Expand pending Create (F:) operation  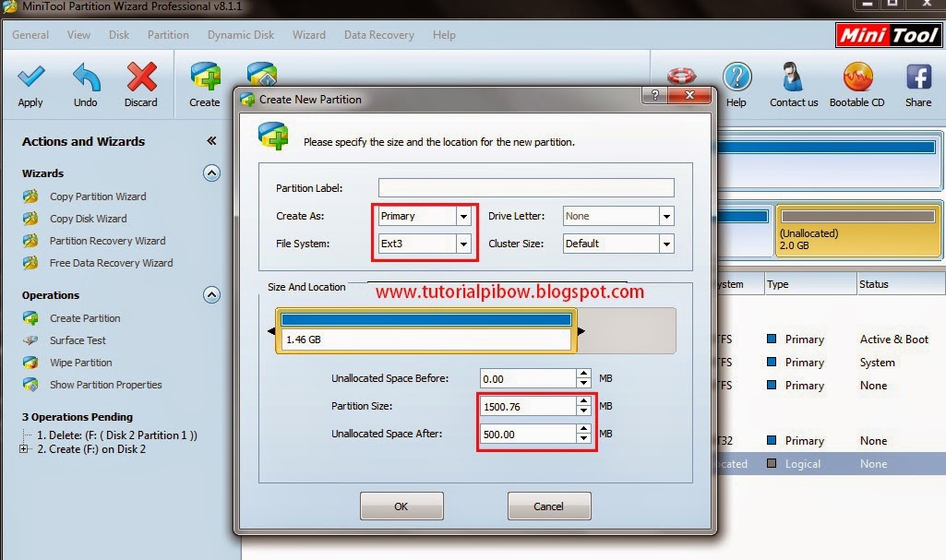coord(23,449)
